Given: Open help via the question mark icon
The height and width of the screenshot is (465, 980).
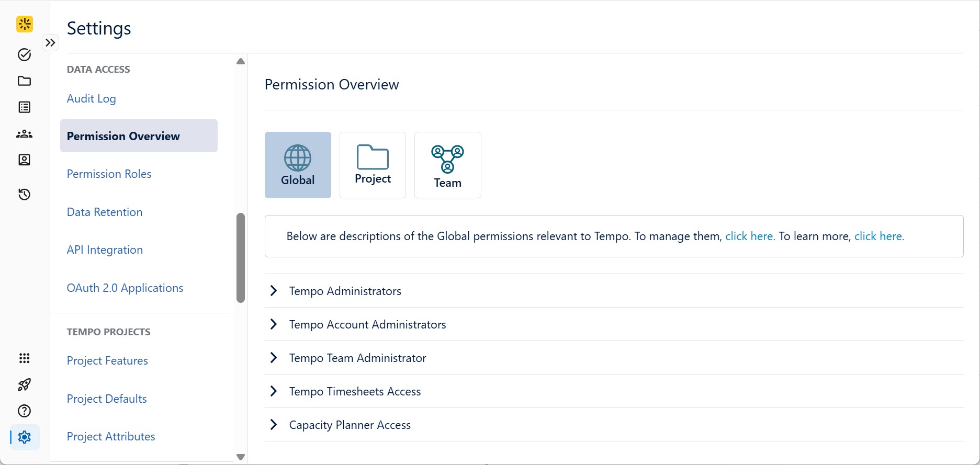Looking at the screenshot, I should tap(24, 411).
